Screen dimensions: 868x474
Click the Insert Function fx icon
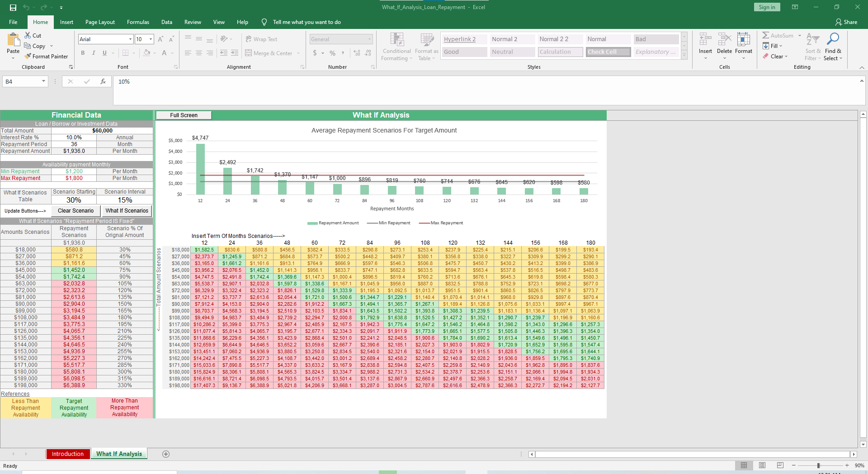(x=103, y=81)
